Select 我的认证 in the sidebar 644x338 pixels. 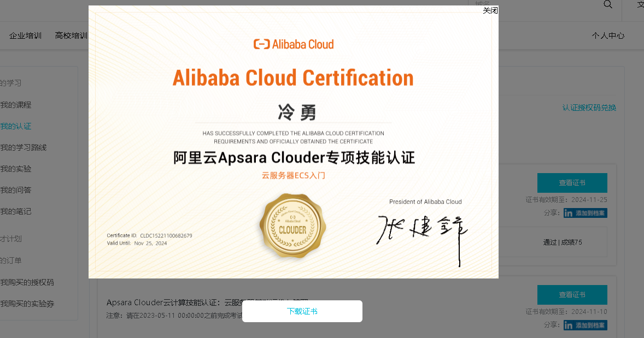point(16,126)
